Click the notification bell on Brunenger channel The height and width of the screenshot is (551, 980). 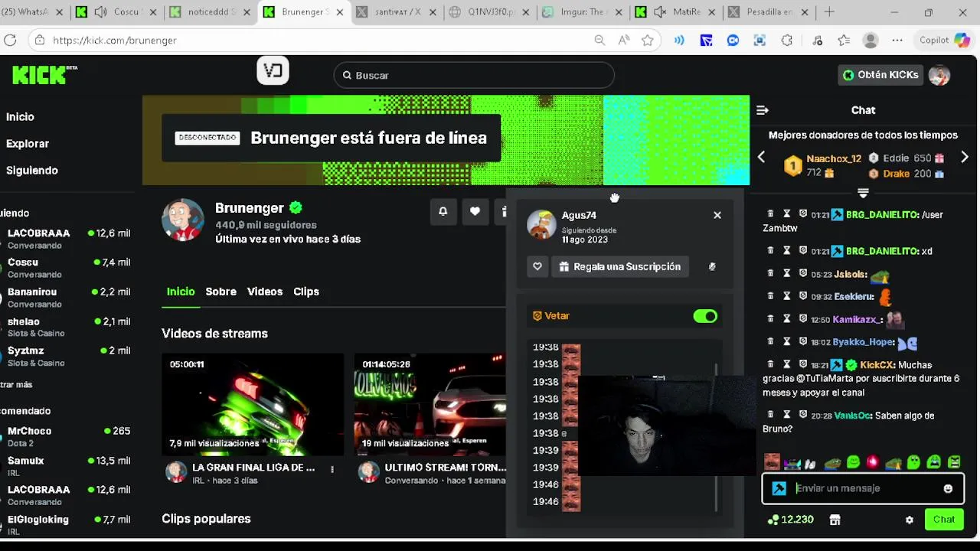(443, 212)
